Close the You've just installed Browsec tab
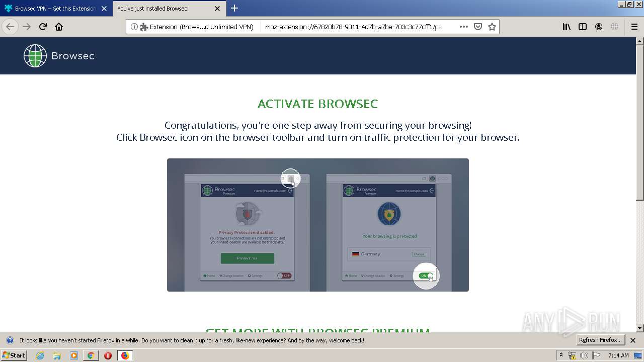Screen dimensions: 644x362 (x=217, y=9)
